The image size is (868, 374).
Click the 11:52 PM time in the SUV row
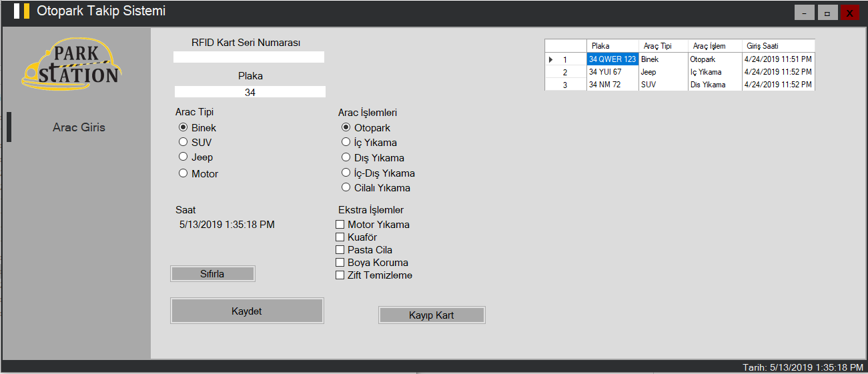(x=779, y=85)
